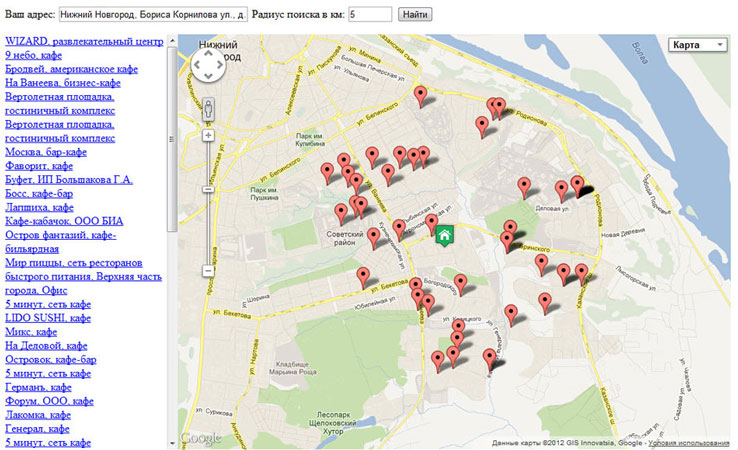This screenshot has height=450, width=738.
Task: Open LIDO SUSHI, кафе link
Action: click(48, 318)
